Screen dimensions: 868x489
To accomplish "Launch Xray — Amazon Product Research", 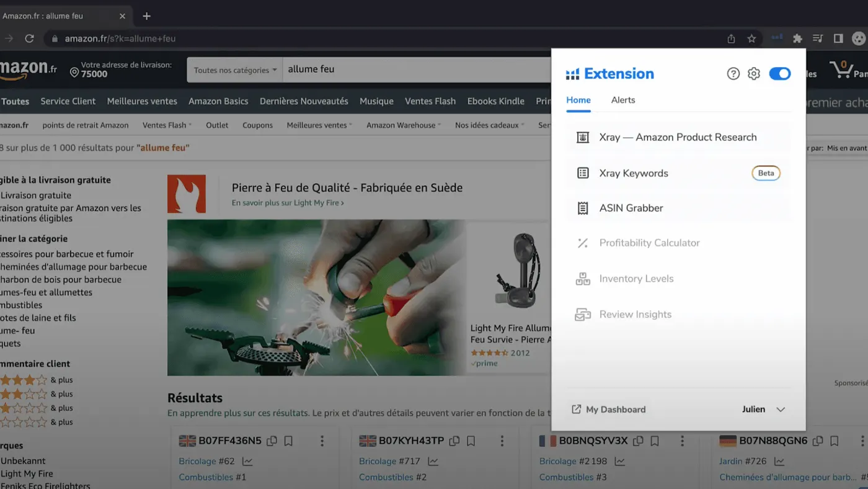I will tap(679, 137).
